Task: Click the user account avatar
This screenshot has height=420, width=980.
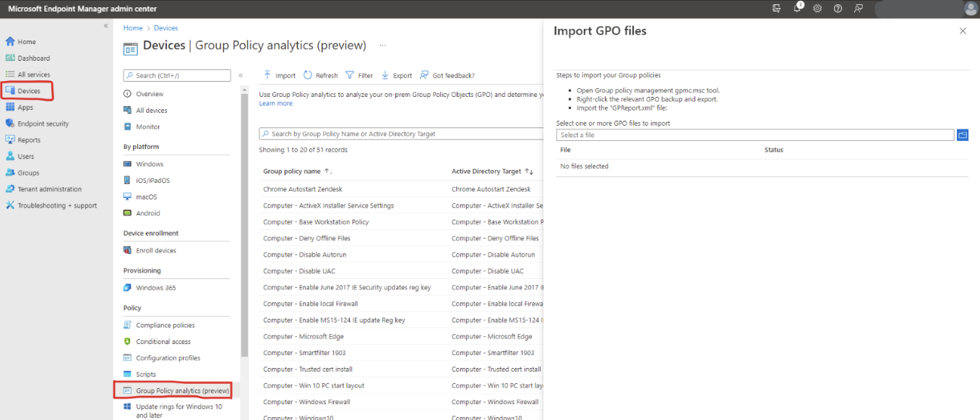Action: (x=971, y=9)
